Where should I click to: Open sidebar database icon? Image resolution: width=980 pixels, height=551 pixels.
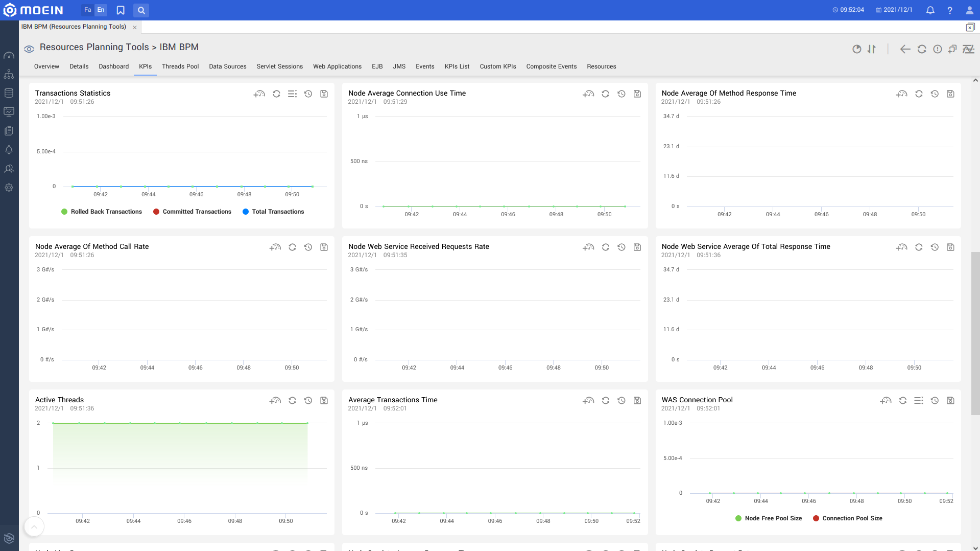click(9, 93)
